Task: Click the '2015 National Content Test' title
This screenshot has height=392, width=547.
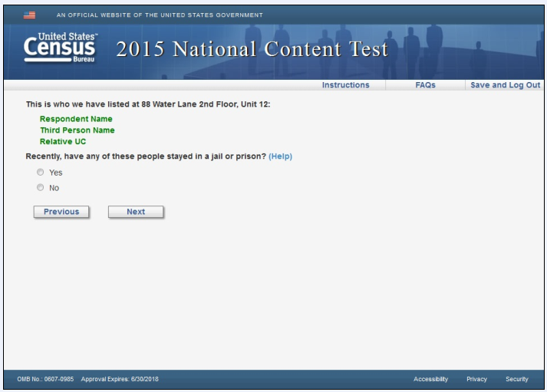Action: click(252, 49)
